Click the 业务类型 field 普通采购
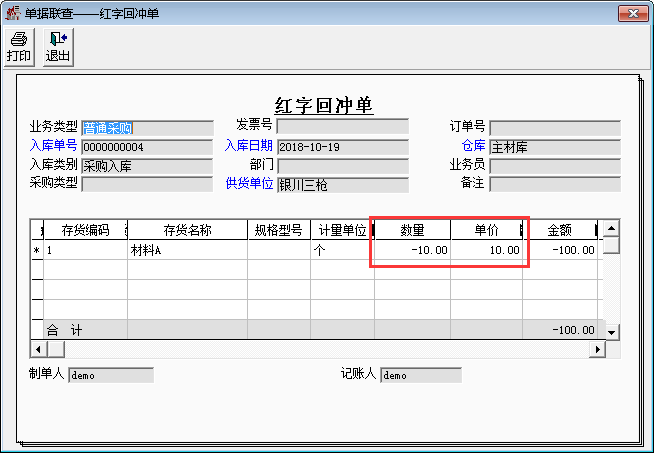Screen dimensions: 654x453 coord(147,128)
